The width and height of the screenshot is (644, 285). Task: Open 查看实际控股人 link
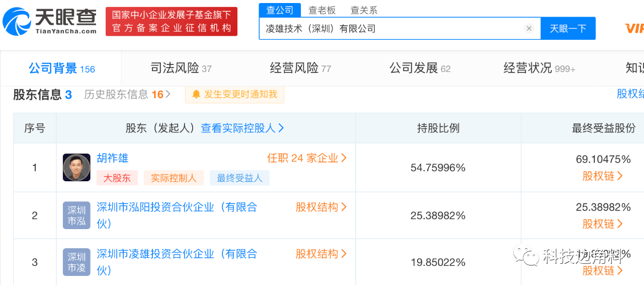point(243,128)
